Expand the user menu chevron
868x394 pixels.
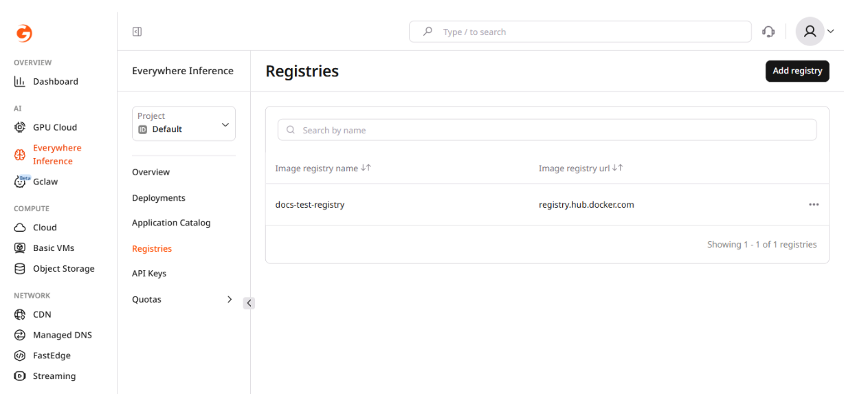click(831, 32)
